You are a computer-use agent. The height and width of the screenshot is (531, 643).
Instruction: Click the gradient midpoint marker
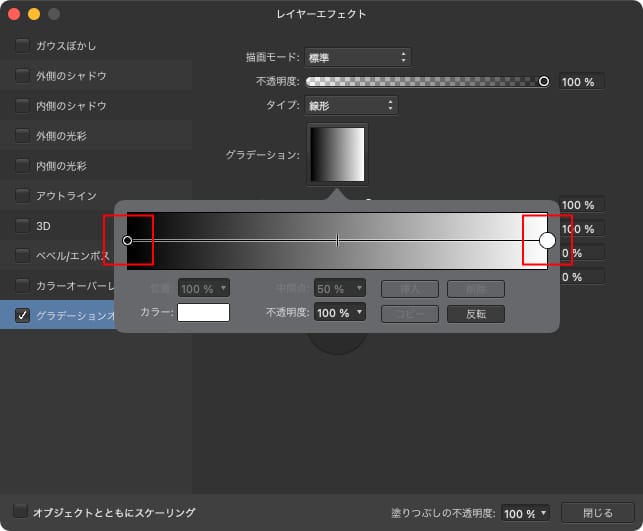point(337,240)
